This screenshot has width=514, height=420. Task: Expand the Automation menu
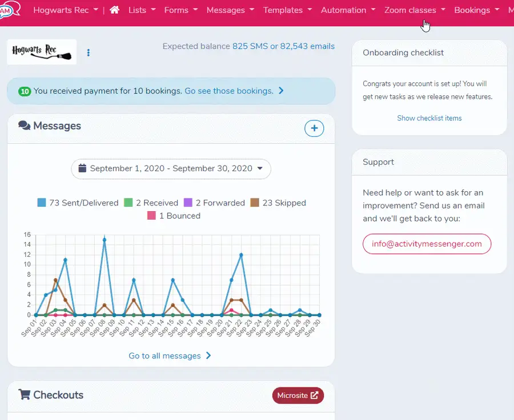click(x=348, y=10)
